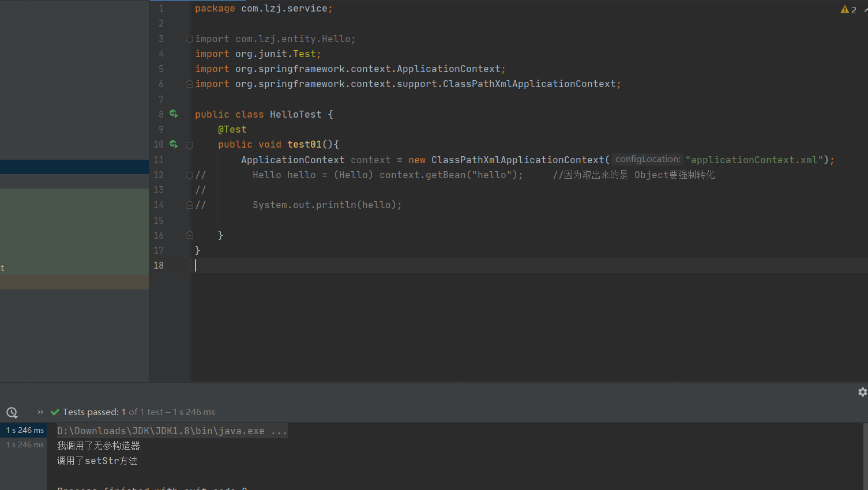Click the comment containing 'Object要强制转化'
The image size is (868, 490).
click(634, 175)
